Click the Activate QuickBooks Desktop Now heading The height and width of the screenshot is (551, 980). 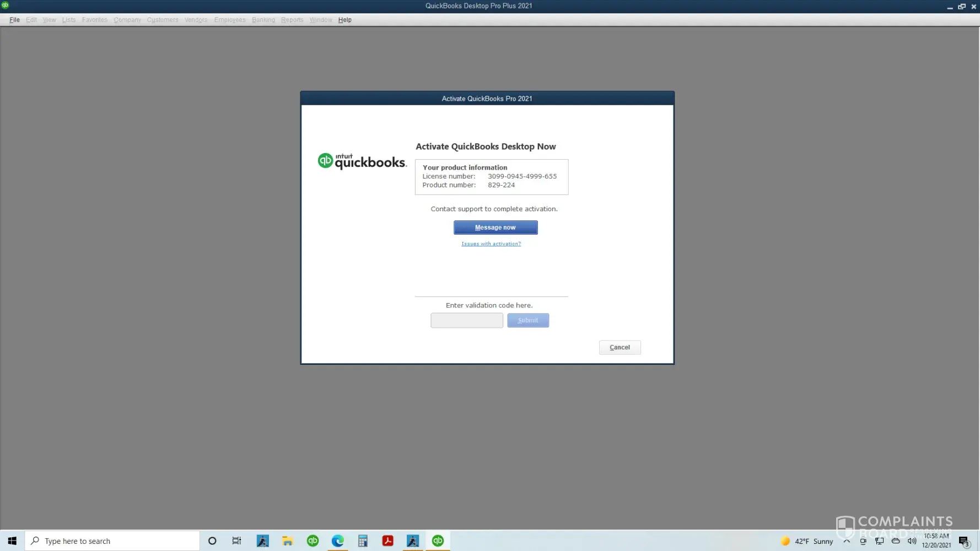click(x=486, y=147)
